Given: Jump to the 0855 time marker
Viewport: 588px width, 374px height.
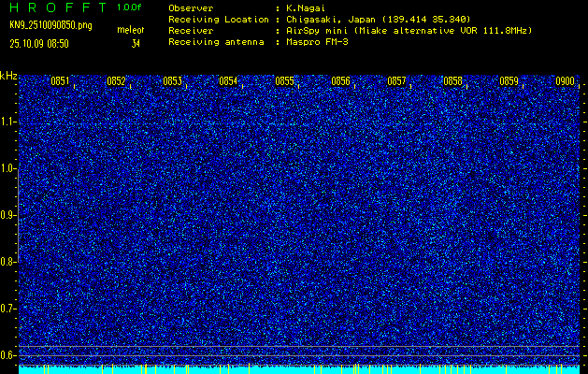Looking at the screenshot, I should [284, 81].
